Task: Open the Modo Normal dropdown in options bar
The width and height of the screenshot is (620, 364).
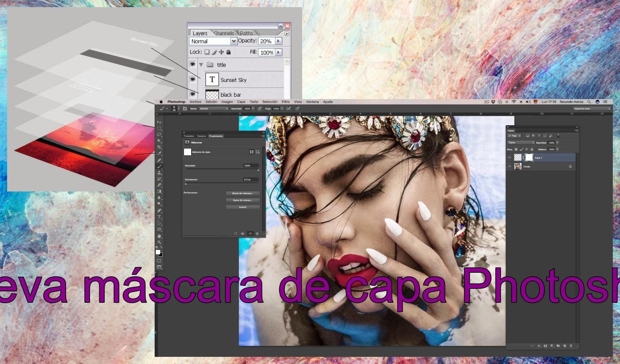Action: pyautogui.click(x=213, y=108)
